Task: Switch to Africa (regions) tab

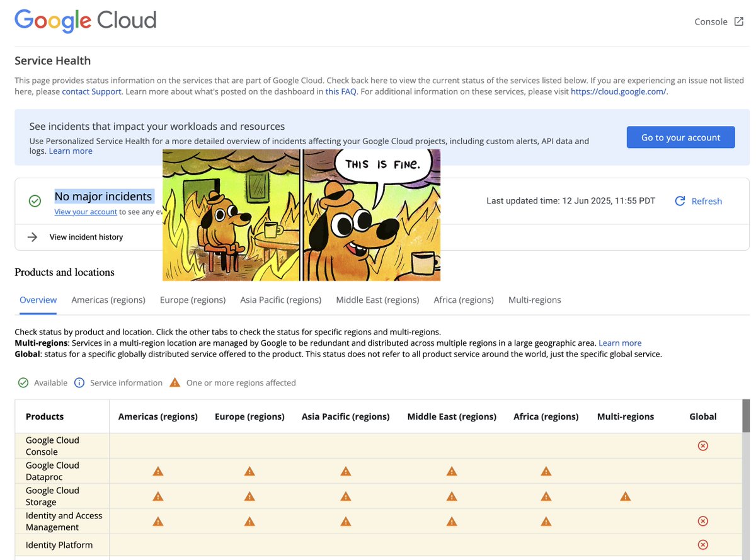Action: pyautogui.click(x=464, y=300)
